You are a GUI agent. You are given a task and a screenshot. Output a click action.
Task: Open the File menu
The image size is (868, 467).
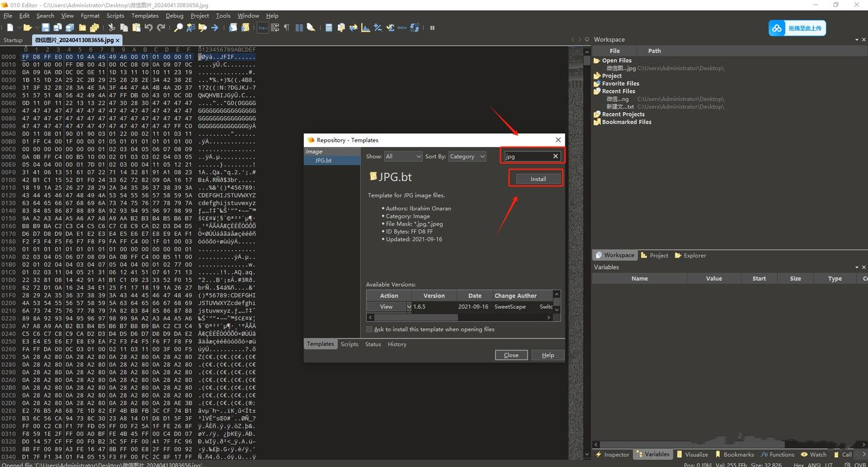[8, 16]
